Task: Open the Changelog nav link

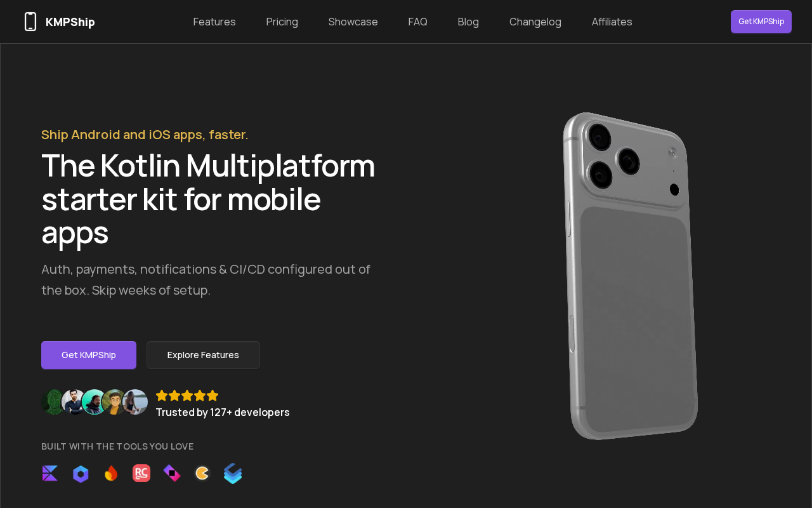Action: (535, 22)
